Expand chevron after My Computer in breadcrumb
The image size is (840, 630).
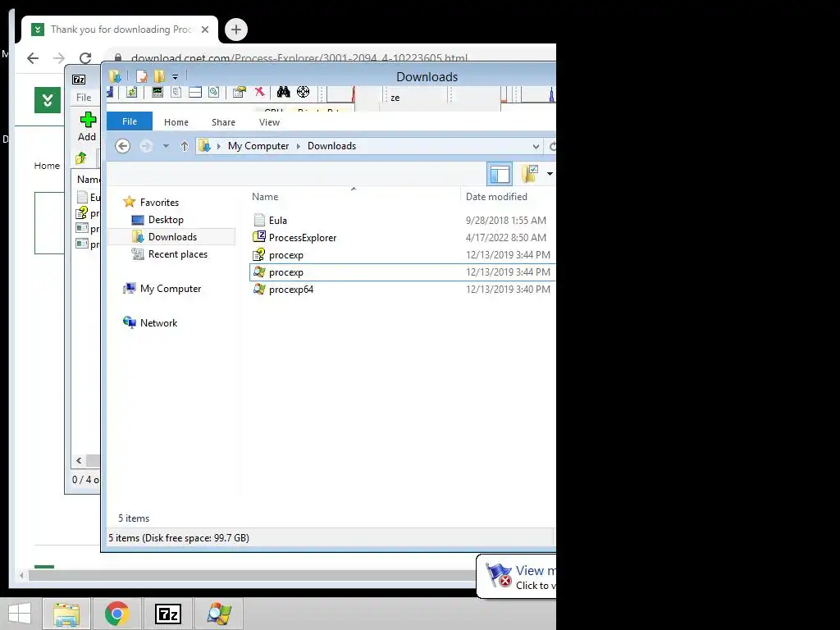pyautogui.click(x=299, y=146)
